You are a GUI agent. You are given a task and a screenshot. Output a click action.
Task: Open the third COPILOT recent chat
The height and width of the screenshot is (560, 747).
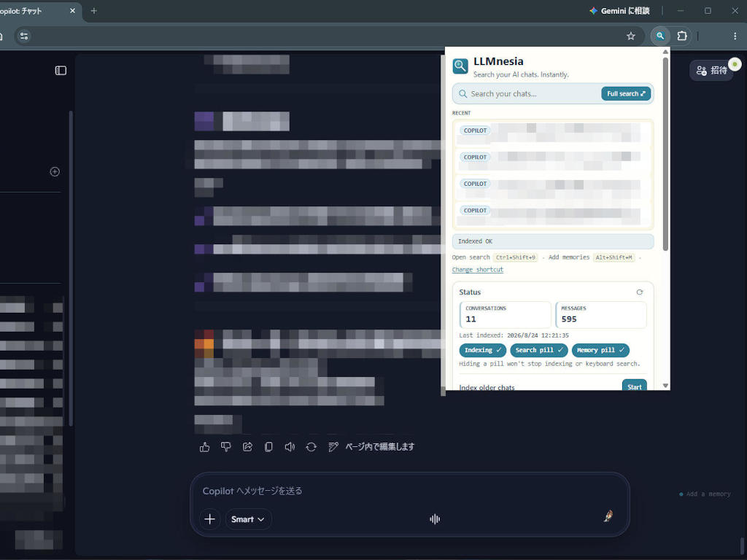pos(553,187)
